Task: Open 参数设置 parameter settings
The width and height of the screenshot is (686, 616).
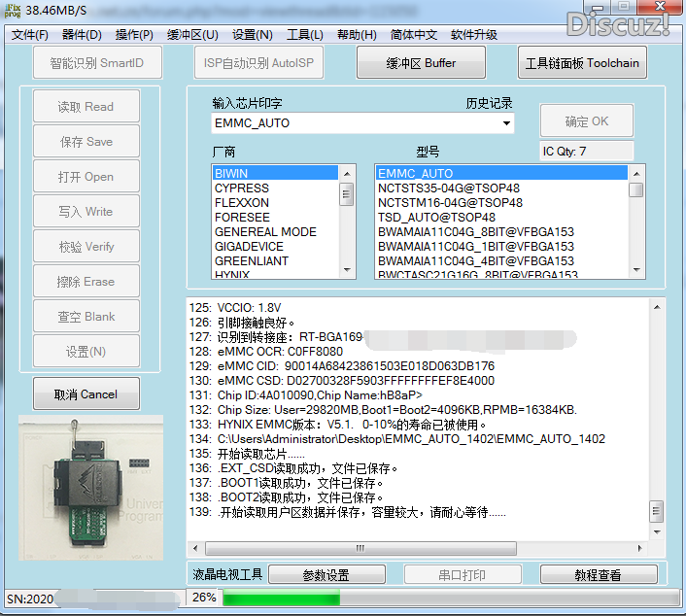Action: point(326,574)
